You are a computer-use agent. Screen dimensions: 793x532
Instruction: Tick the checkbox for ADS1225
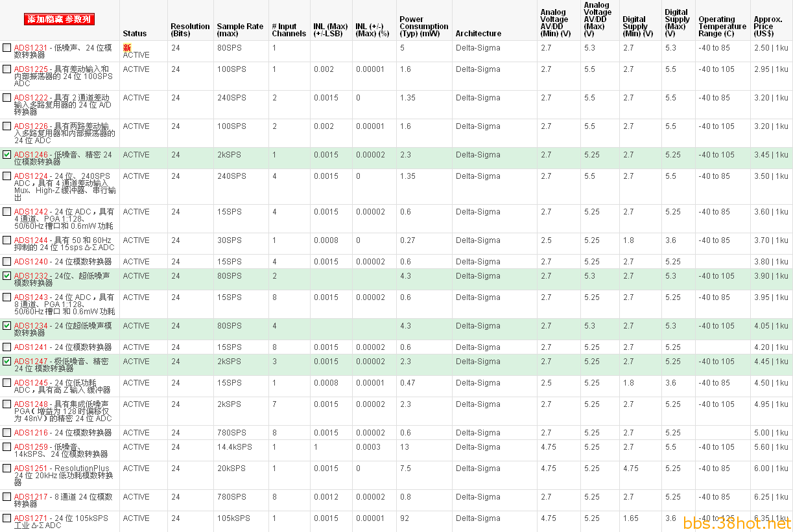click(x=6, y=69)
